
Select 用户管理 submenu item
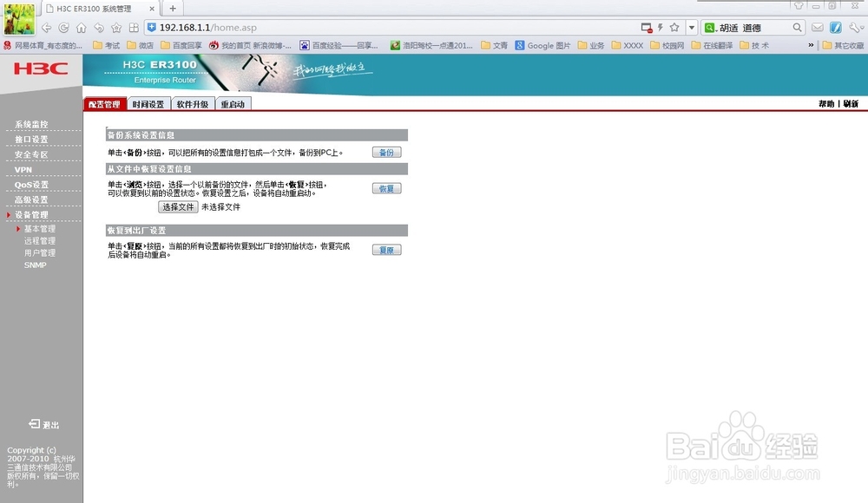[39, 253]
